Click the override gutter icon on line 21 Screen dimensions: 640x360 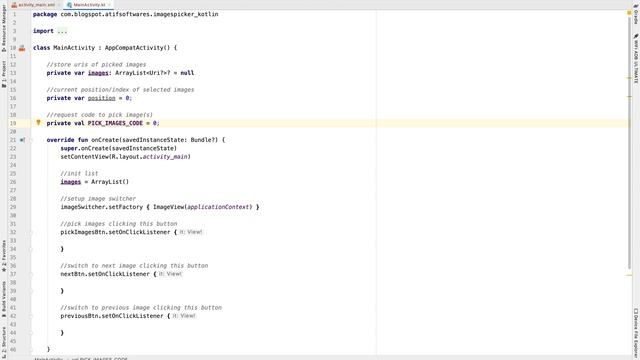pyautogui.click(x=22, y=140)
